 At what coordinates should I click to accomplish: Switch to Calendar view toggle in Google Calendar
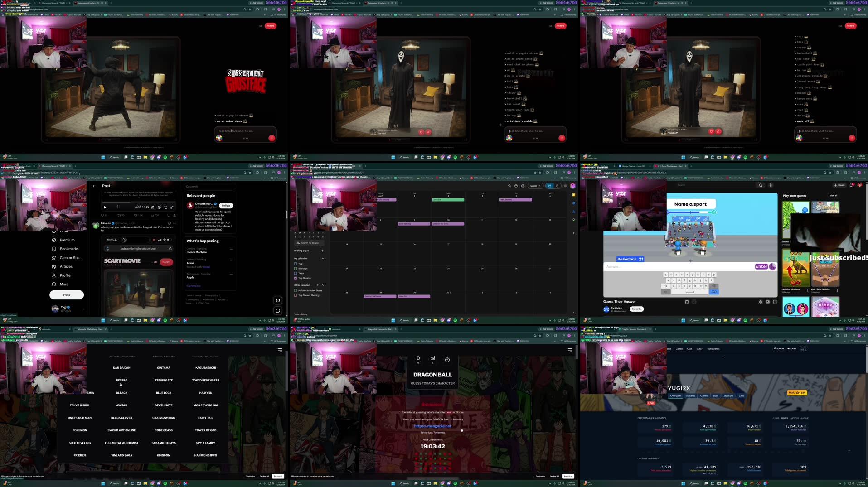coord(549,186)
